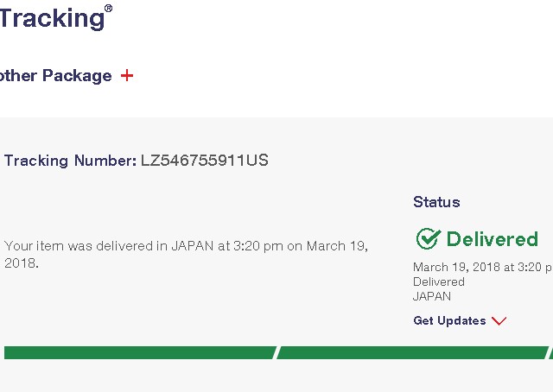Expand the red Get Updates chevron
Viewport: 553px width, 392px height.
coord(499,321)
